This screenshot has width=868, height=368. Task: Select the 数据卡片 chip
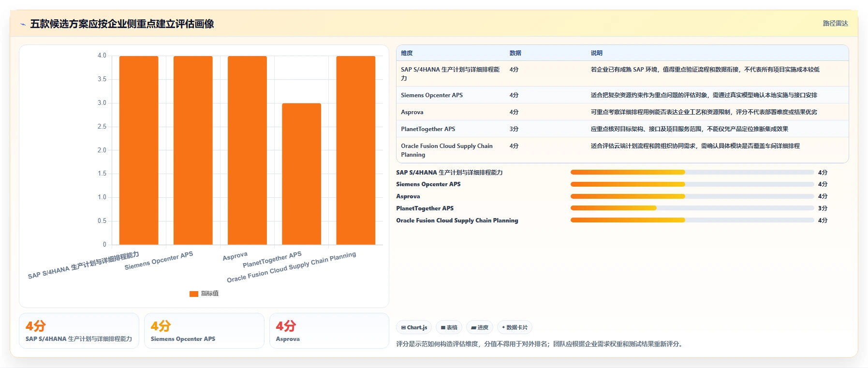click(515, 327)
